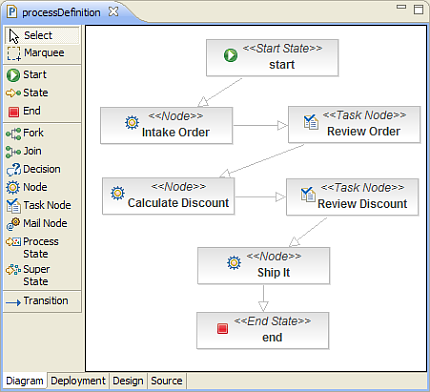Select the Task Node palette icon
The width and height of the screenshot is (430, 392).
13,206
